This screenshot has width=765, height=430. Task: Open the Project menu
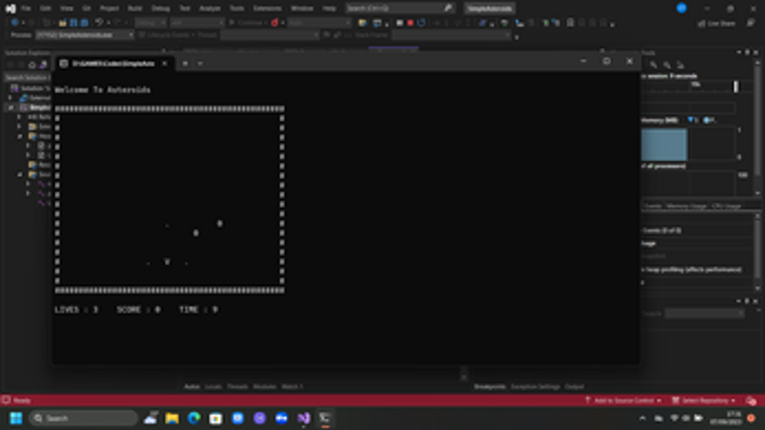pos(109,8)
